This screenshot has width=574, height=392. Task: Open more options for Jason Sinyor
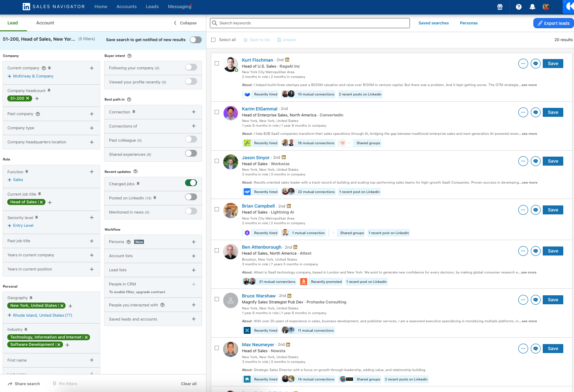click(x=523, y=161)
